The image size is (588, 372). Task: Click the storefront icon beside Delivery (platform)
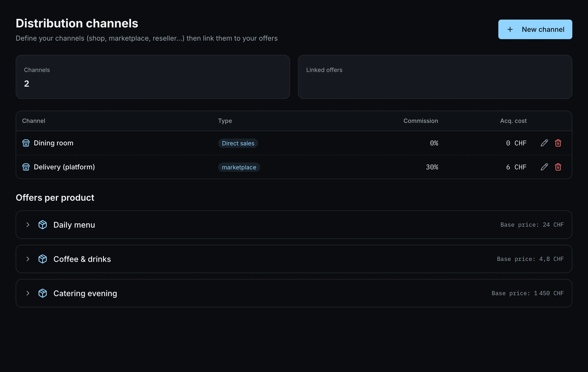pos(26,167)
